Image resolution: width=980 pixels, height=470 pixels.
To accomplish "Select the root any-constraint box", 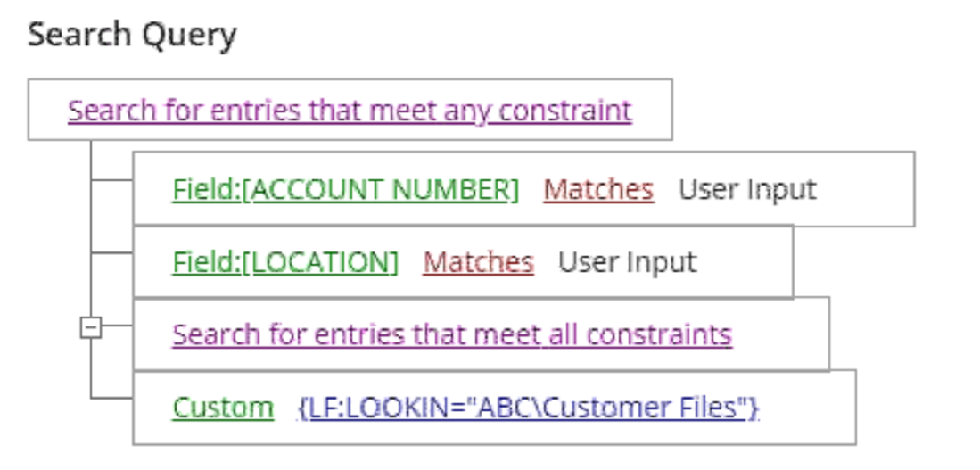I will pyautogui.click(x=350, y=110).
